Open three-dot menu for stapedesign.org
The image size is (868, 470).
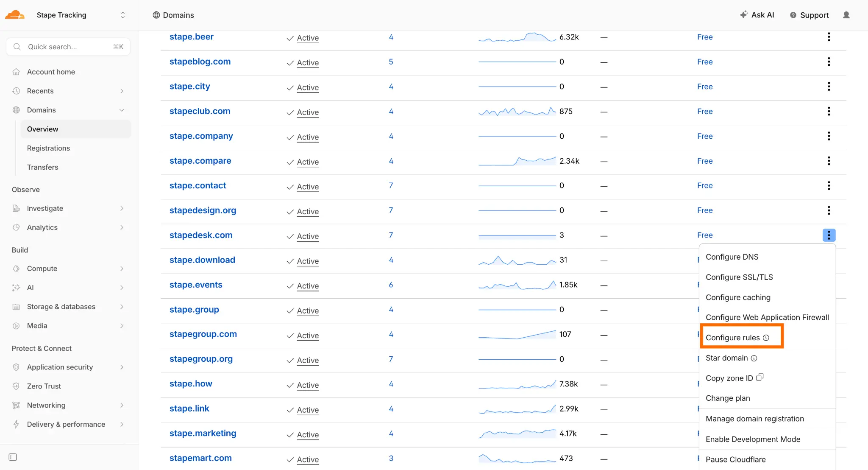coord(829,210)
